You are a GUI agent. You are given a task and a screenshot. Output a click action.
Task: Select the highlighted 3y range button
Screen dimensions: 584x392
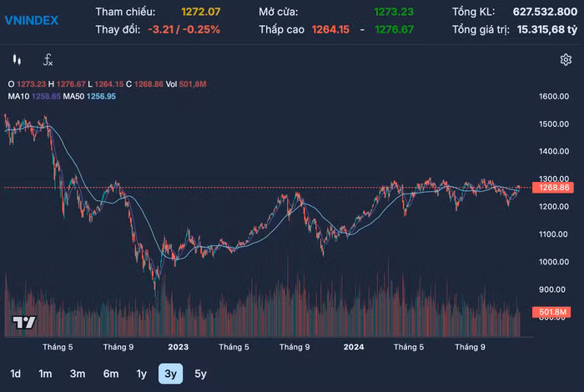coord(170,374)
